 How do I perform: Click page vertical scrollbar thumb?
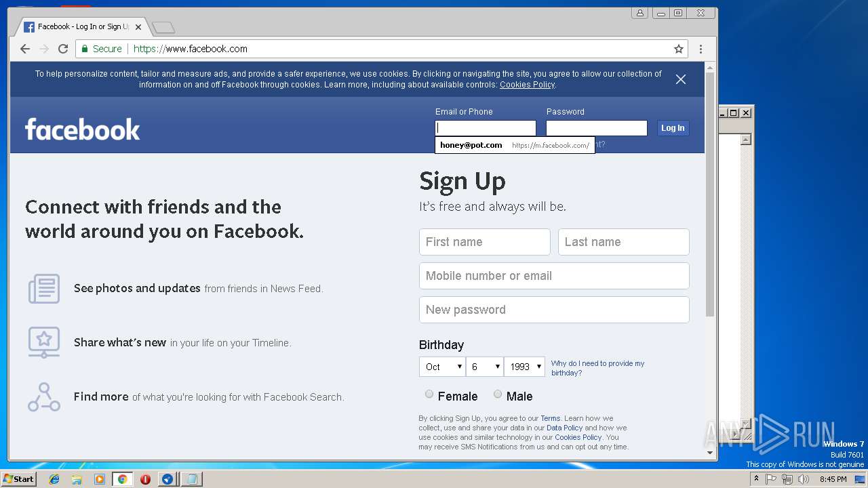point(710,194)
